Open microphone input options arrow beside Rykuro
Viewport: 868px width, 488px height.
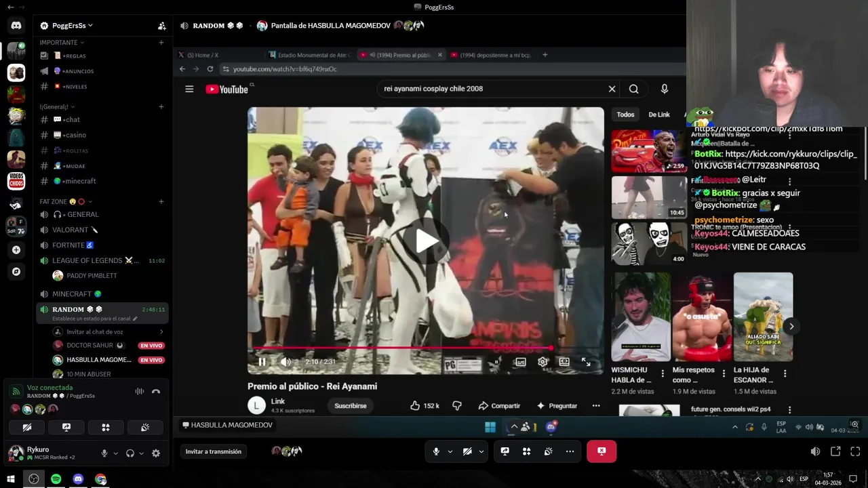[x=115, y=453]
